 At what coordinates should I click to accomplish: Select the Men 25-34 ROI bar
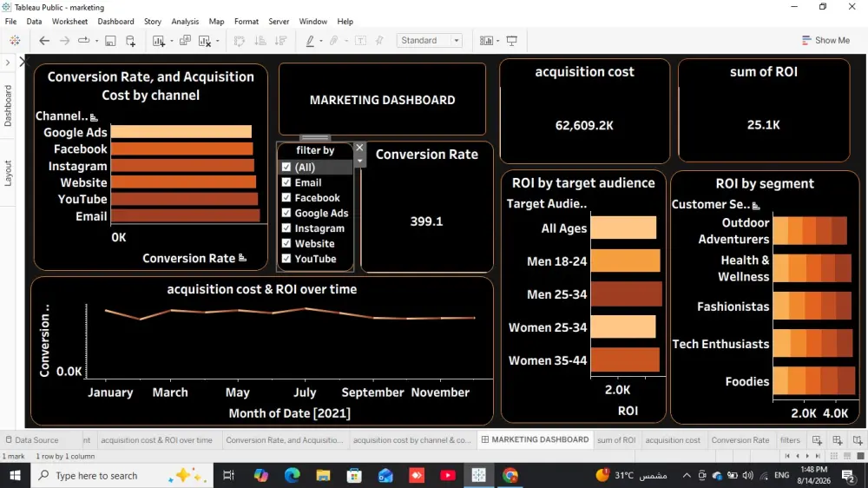(x=626, y=293)
